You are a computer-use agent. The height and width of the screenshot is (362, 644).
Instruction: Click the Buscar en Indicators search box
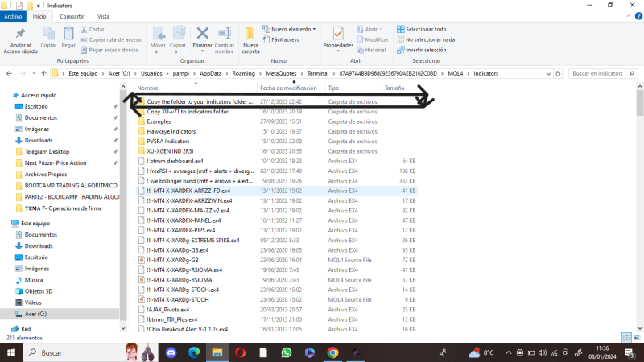[602, 73]
